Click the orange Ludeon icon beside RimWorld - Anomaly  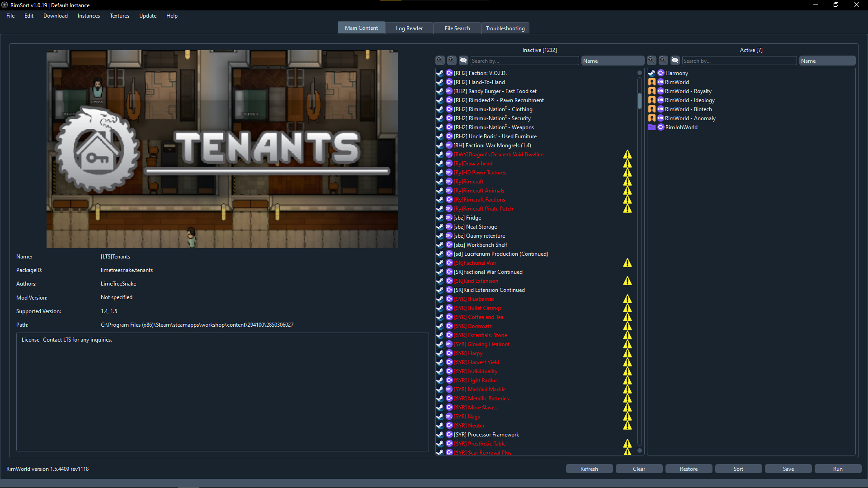(651, 118)
